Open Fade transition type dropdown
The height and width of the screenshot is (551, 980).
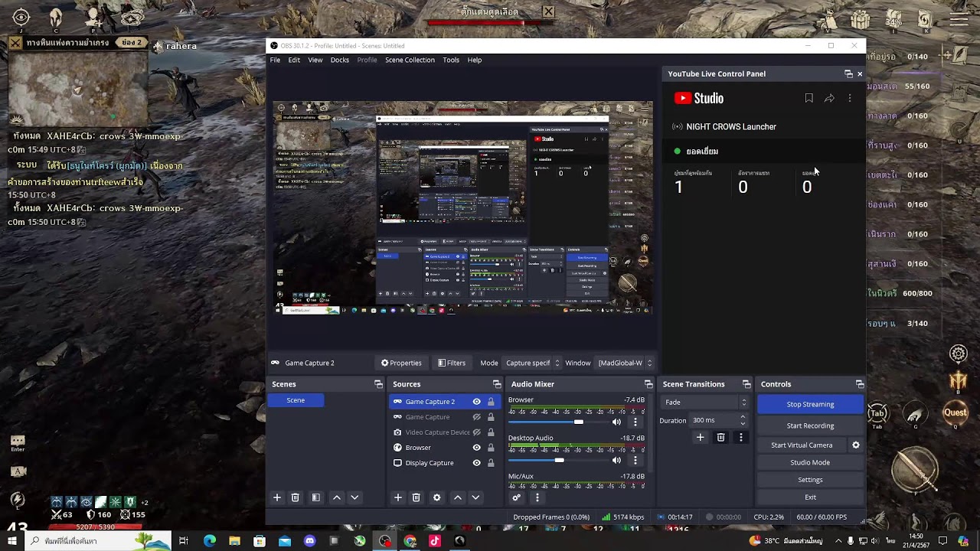(x=705, y=402)
